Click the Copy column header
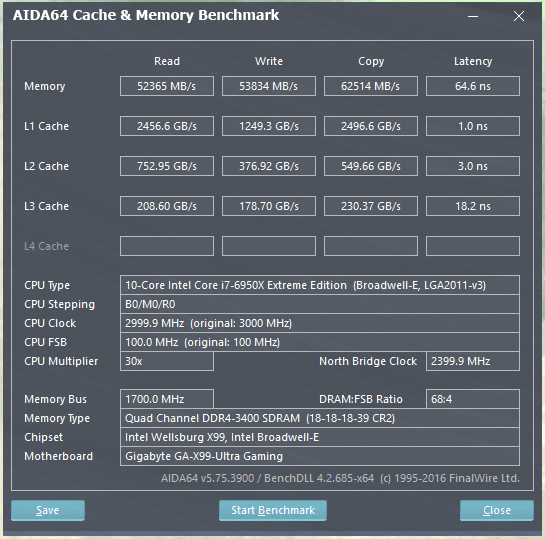The height and width of the screenshot is (539, 545). point(371,62)
